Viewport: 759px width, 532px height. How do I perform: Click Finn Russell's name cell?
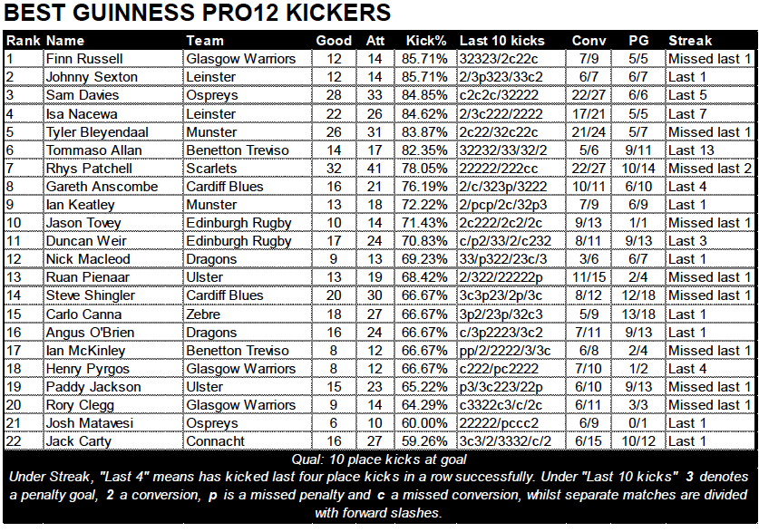click(113, 59)
